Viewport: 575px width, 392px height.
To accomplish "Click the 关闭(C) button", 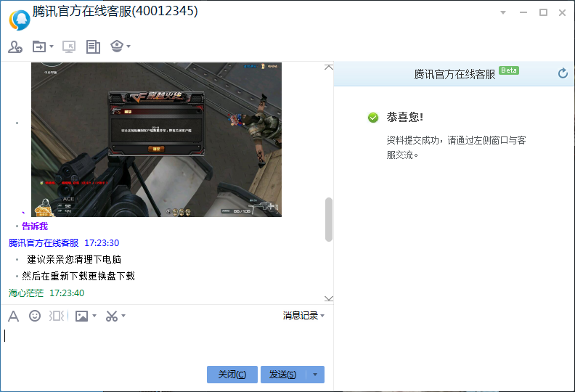I will [232, 375].
